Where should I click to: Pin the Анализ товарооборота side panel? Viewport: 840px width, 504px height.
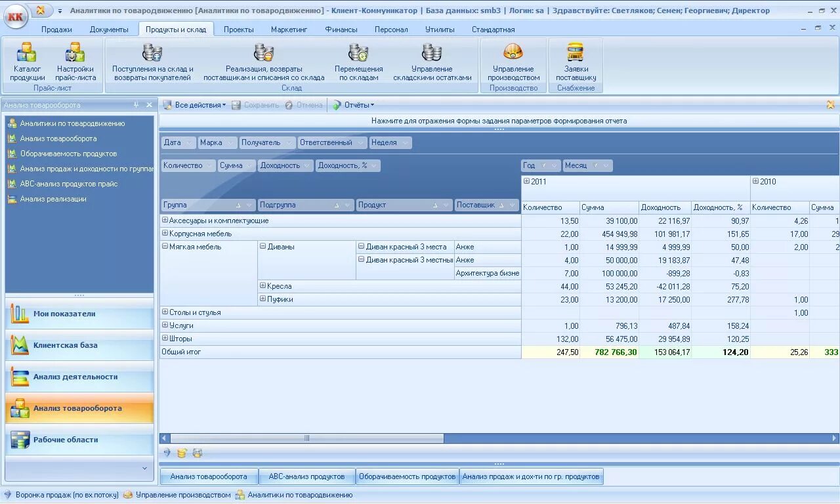coord(136,104)
